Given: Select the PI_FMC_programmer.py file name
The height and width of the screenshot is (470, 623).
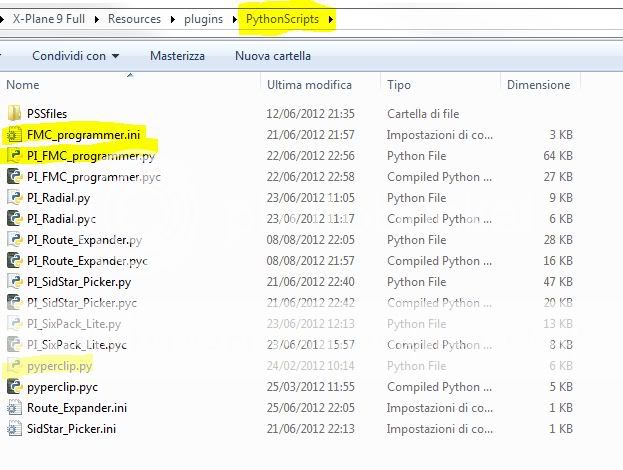Looking at the screenshot, I should pos(91,156).
